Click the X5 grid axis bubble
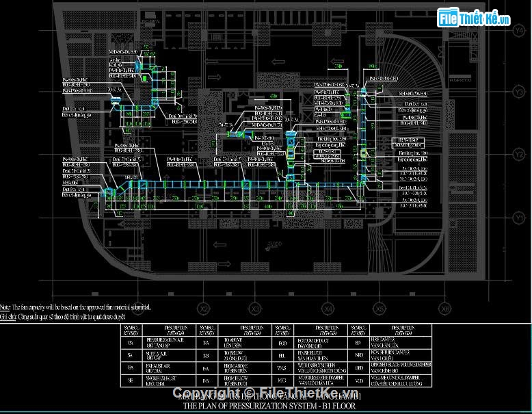The image size is (532, 414). [x=380, y=309]
